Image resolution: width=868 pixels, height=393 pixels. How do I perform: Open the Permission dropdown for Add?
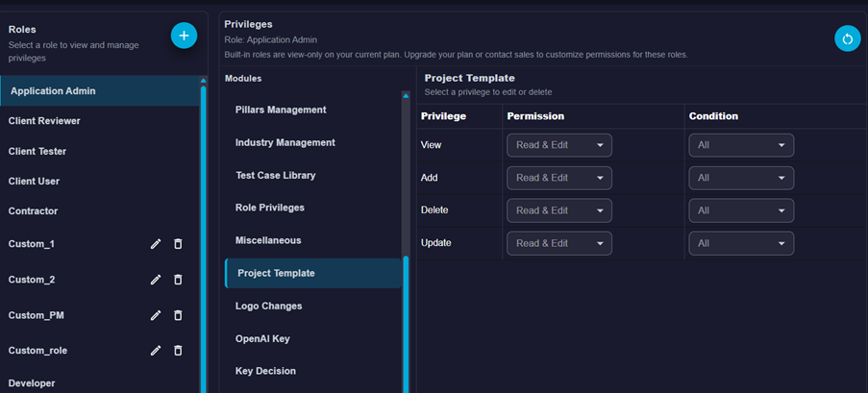pos(559,178)
